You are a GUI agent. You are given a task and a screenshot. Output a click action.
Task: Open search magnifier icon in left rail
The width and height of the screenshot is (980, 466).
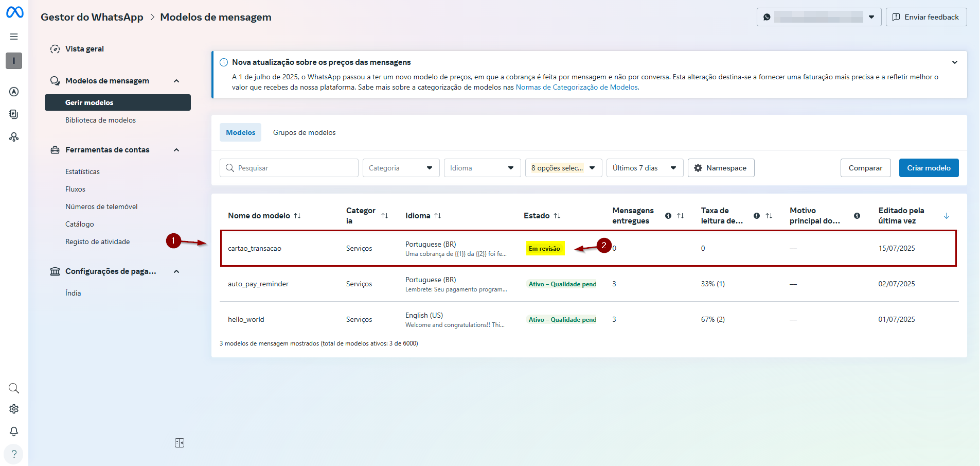coord(14,388)
